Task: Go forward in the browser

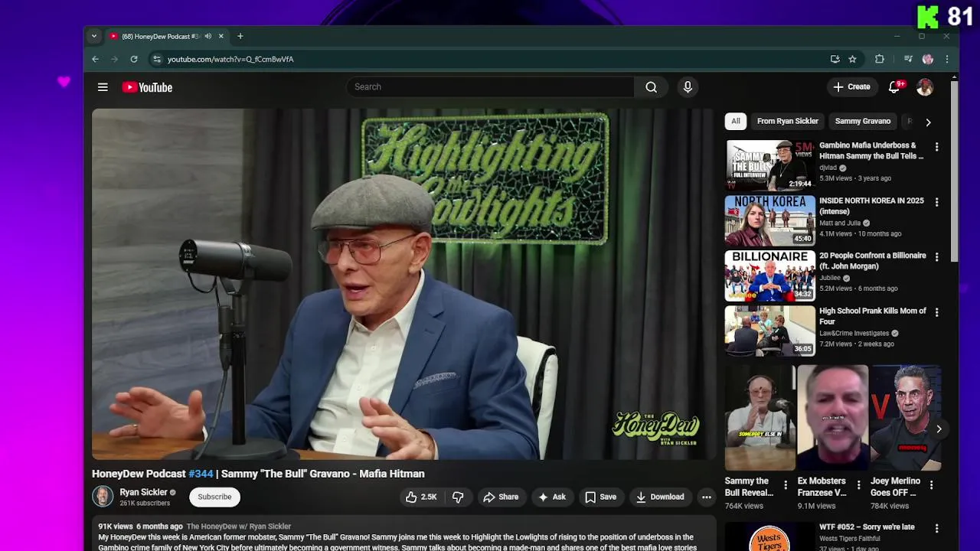Action: 115,59
